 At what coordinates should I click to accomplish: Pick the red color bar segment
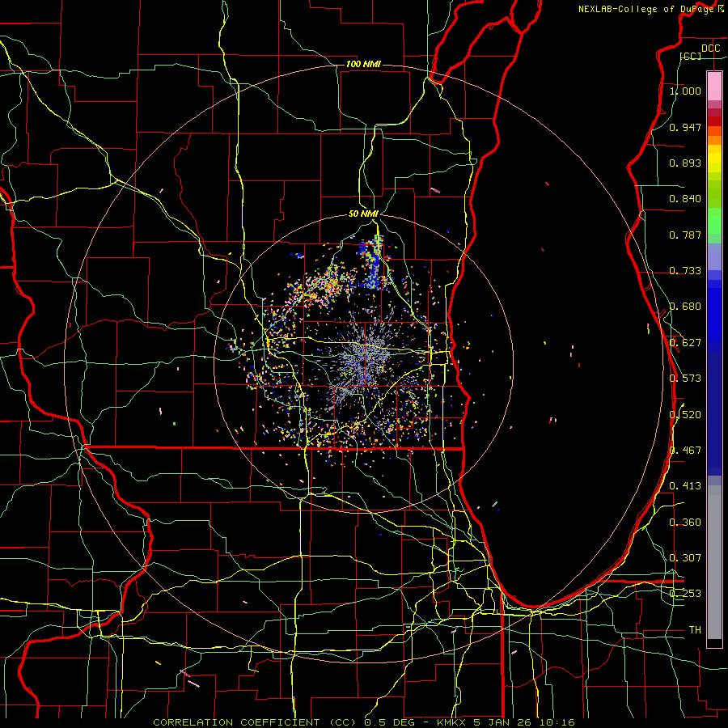coord(714,121)
